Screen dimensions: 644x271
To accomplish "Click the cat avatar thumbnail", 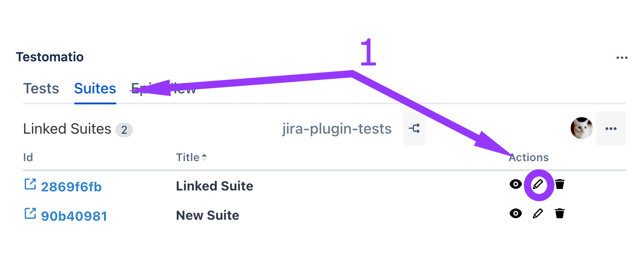I will point(582,129).
